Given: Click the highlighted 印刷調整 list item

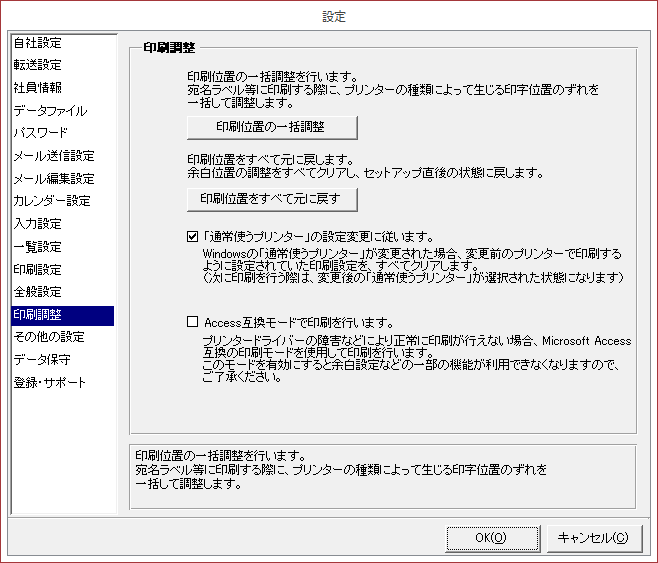Looking at the screenshot, I should [x=63, y=315].
